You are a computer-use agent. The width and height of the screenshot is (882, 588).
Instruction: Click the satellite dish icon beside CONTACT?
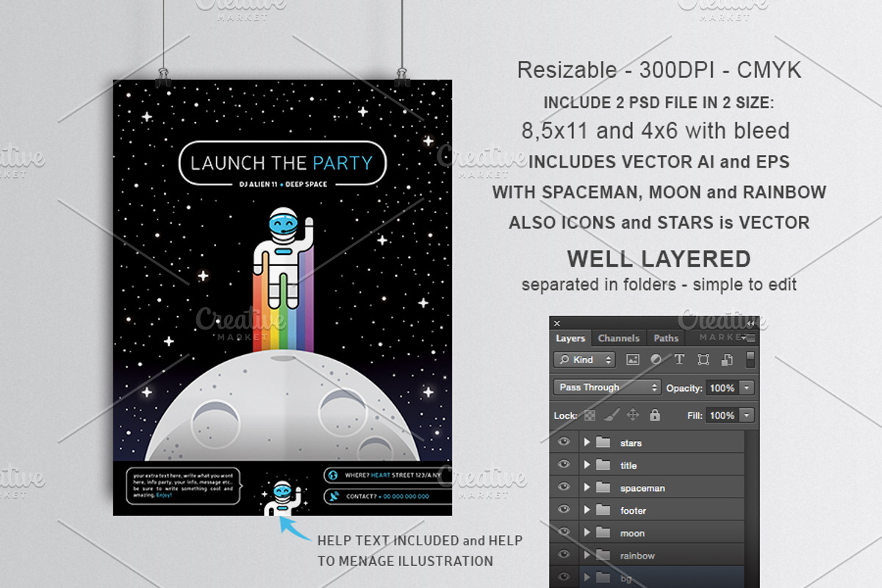coord(333,496)
